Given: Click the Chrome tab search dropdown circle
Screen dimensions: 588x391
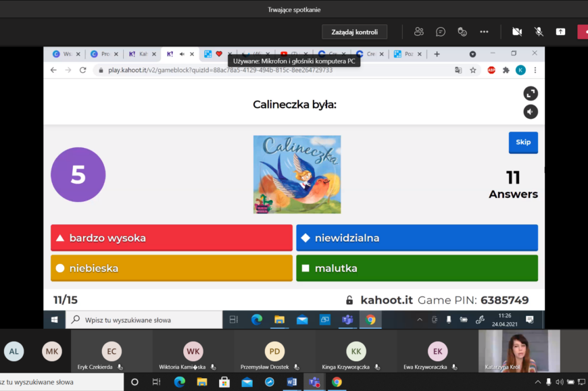Looking at the screenshot, I should [472, 54].
